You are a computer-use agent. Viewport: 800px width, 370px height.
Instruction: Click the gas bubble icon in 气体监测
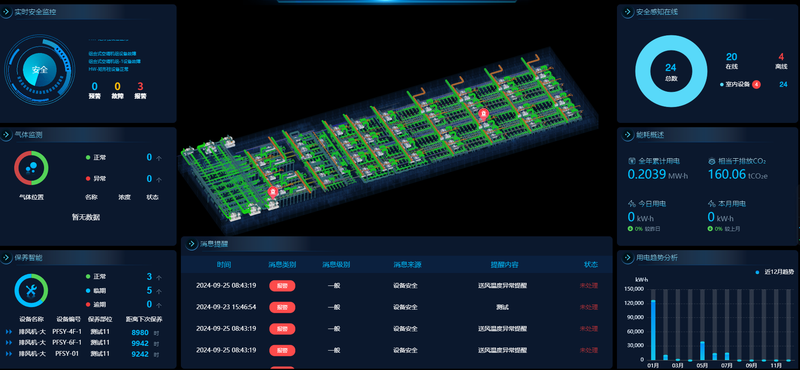coord(31,168)
